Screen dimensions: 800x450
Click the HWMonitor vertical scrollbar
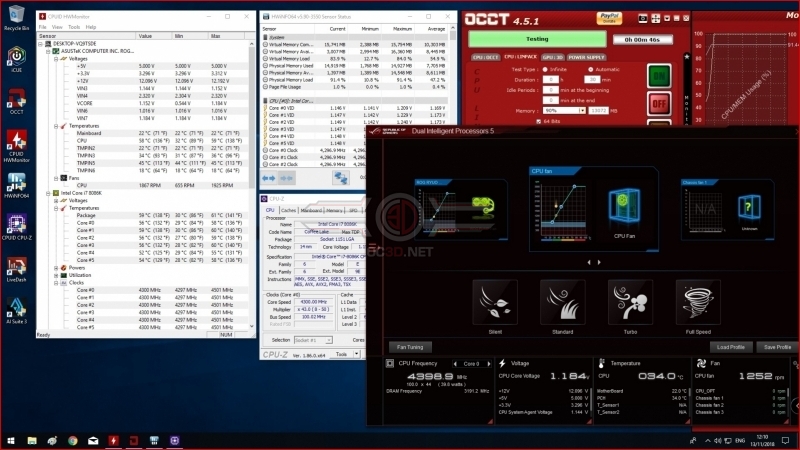(252, 185)
